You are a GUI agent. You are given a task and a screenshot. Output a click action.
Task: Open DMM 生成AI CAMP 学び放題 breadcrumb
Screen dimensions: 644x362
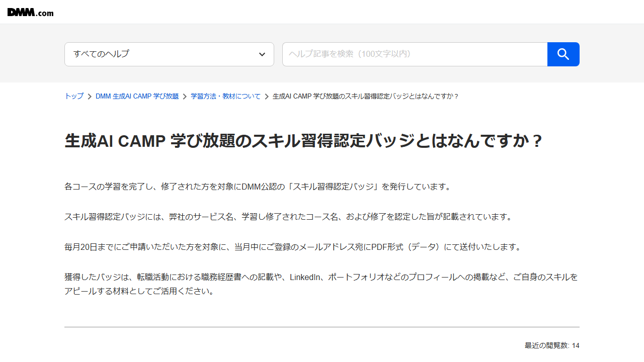[x=137, y=96]
